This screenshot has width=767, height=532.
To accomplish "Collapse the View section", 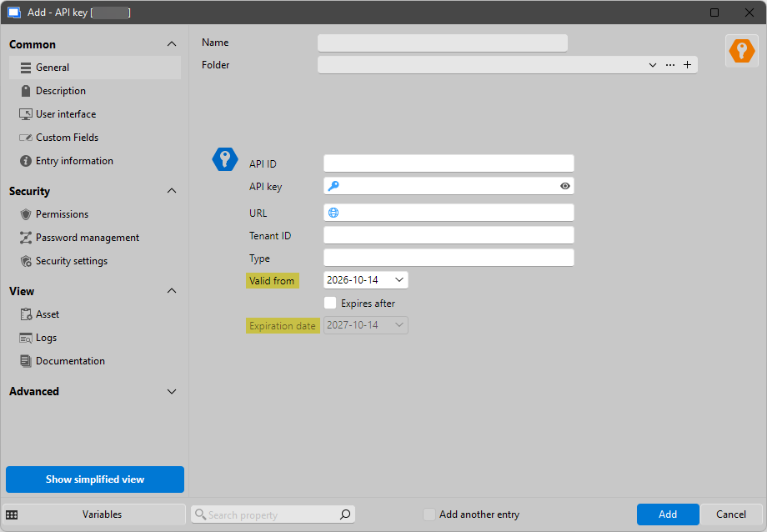I will click(172, 291).
